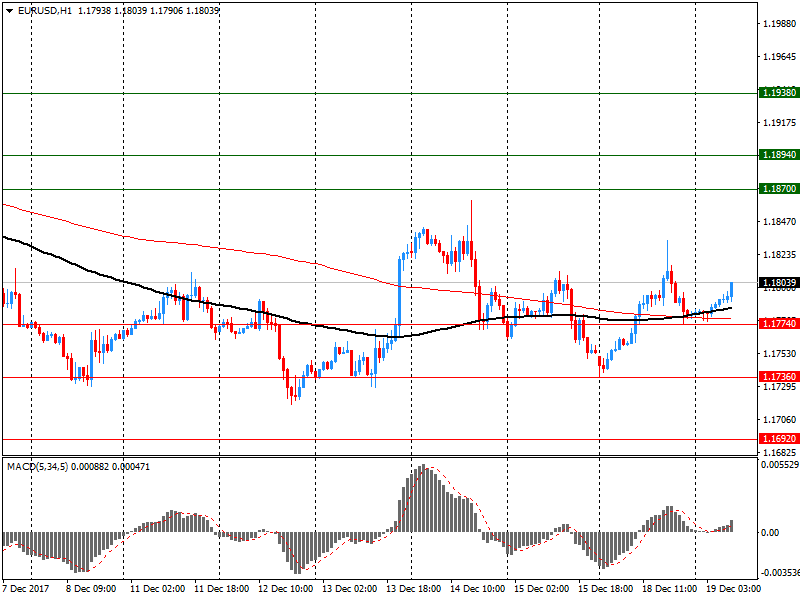
Task: Click the 18 Dec 11:00 time label
Action: point(669,589)
